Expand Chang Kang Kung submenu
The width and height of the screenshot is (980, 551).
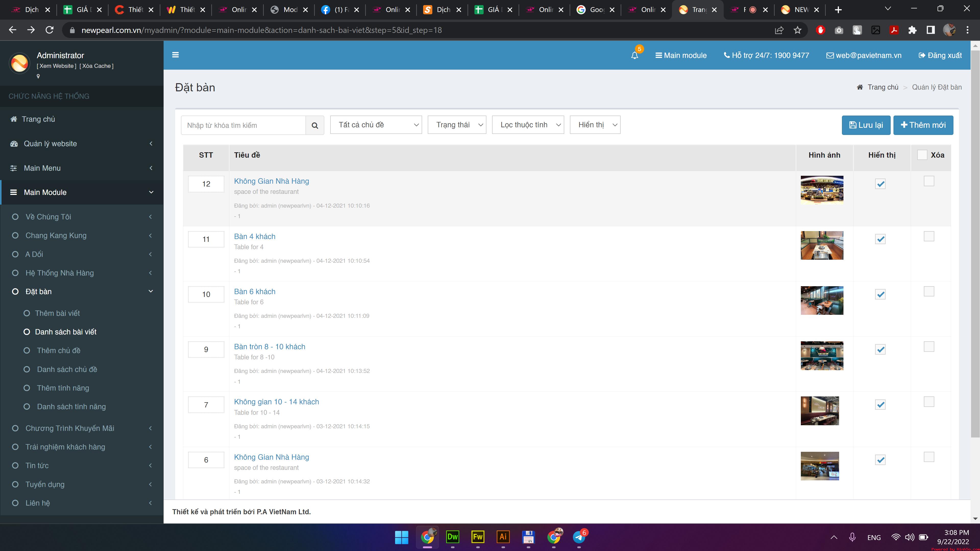82,235
